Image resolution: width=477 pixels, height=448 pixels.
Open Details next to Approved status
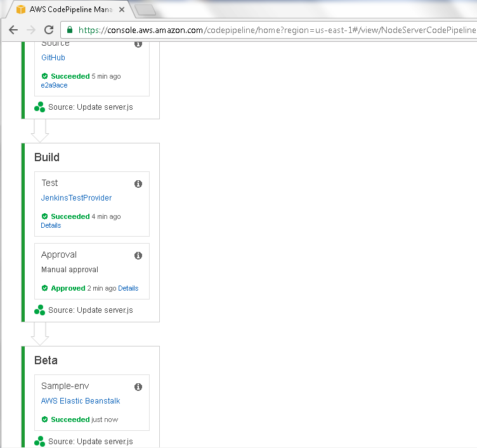[128, 288]
